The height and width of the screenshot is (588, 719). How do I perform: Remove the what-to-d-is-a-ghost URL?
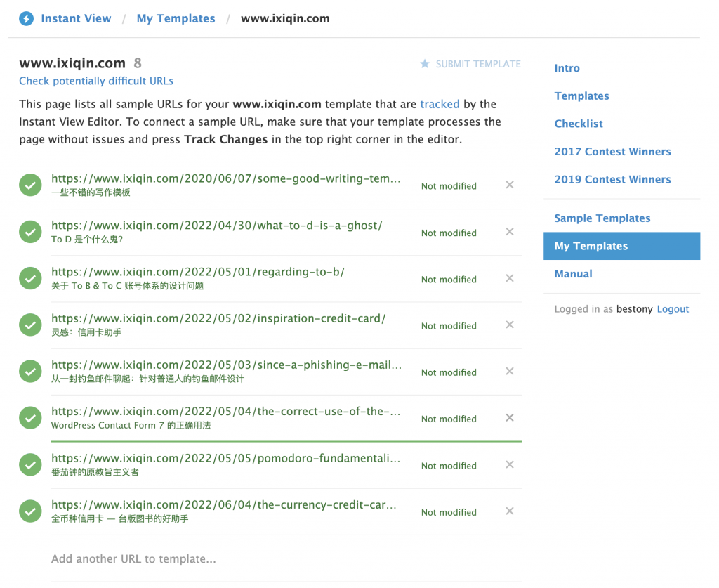point(509,231)
